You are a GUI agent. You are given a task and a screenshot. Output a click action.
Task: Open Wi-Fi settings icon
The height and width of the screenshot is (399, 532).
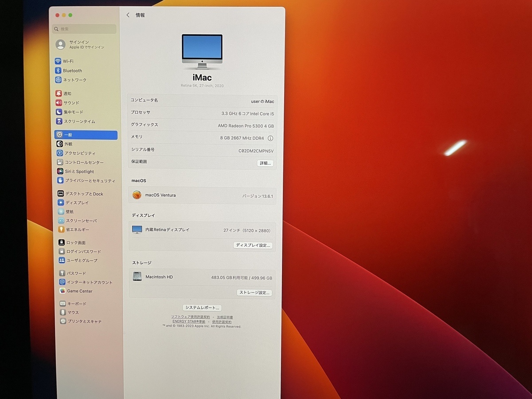pos(58,61)
